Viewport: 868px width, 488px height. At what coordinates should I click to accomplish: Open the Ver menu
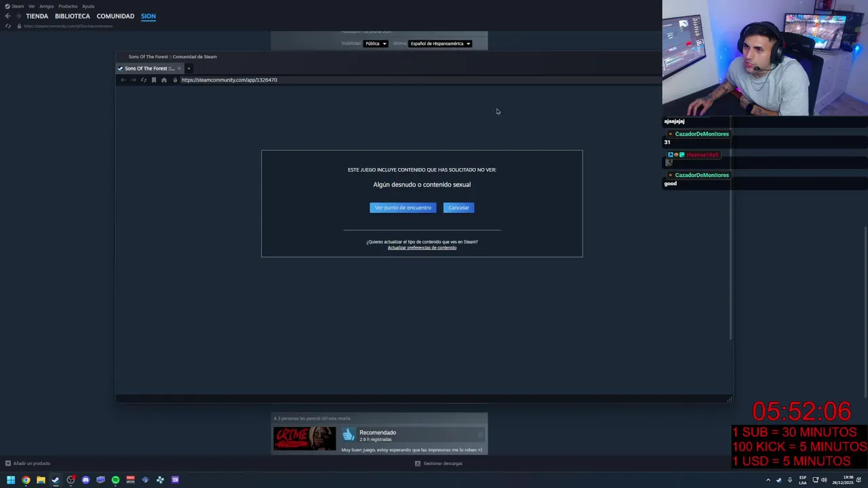31,6
